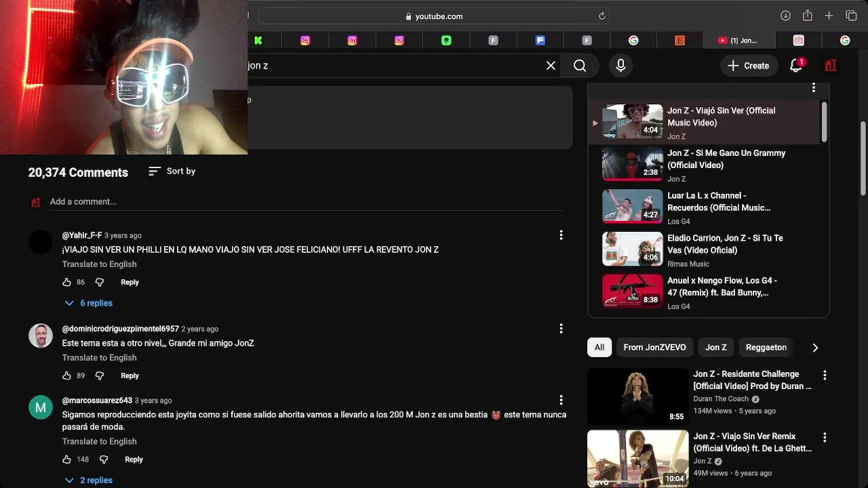Open Safari downloads list
This screenshot has width=868, height=488.
tap(785, 16)
